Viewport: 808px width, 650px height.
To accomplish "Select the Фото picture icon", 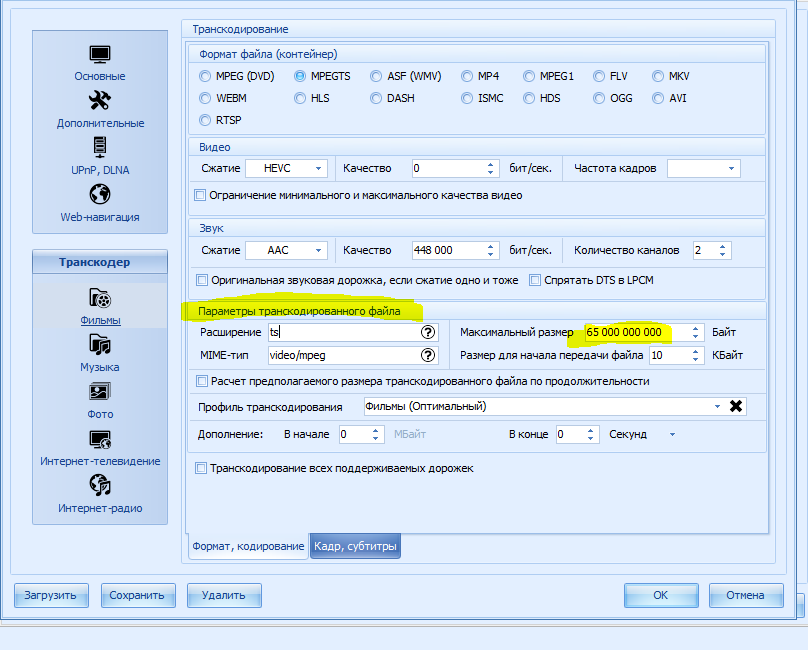I will point(100,392).
